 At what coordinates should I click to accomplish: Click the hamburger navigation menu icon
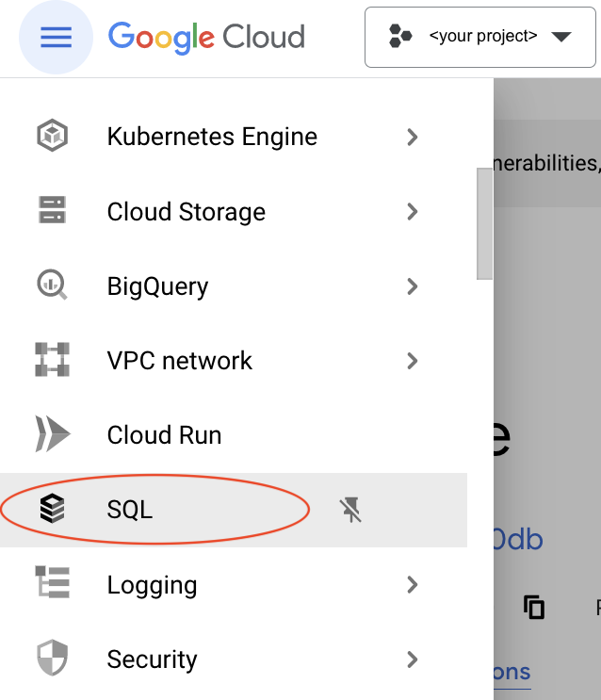point(56,37)
